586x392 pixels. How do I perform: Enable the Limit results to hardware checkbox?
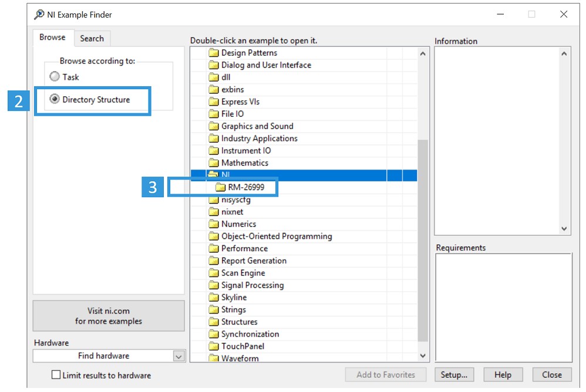click(56, 374)
